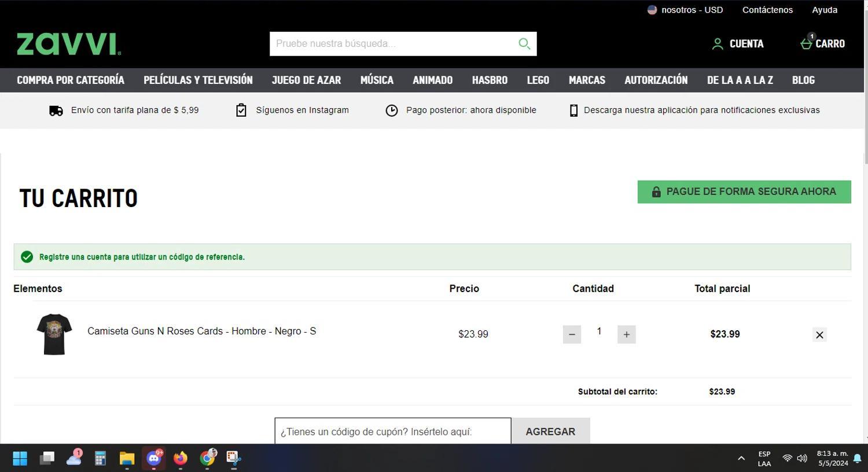Open Discord from taskbar
This screenshot has height=472, width=868.
[x=154, y=459]
